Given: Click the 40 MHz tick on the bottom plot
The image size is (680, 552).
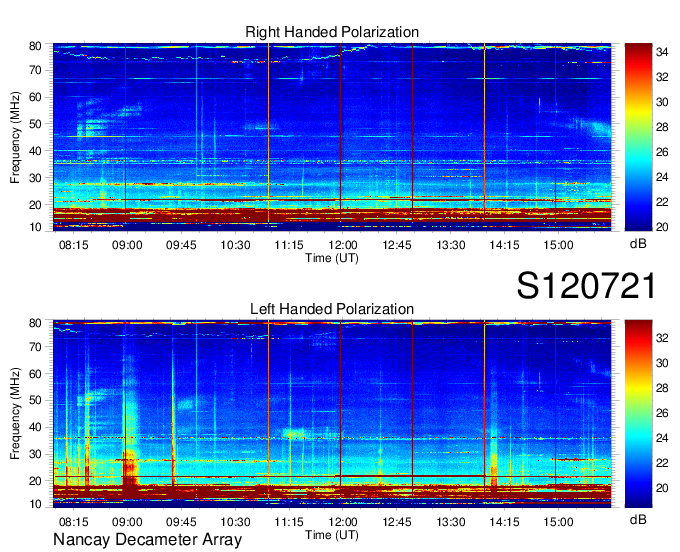Looking at the screenshot, I should (x=35, y=428).
